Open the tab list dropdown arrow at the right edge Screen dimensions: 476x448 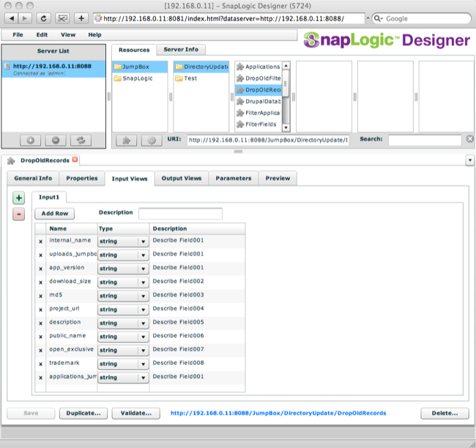click(x=469, y=160)
